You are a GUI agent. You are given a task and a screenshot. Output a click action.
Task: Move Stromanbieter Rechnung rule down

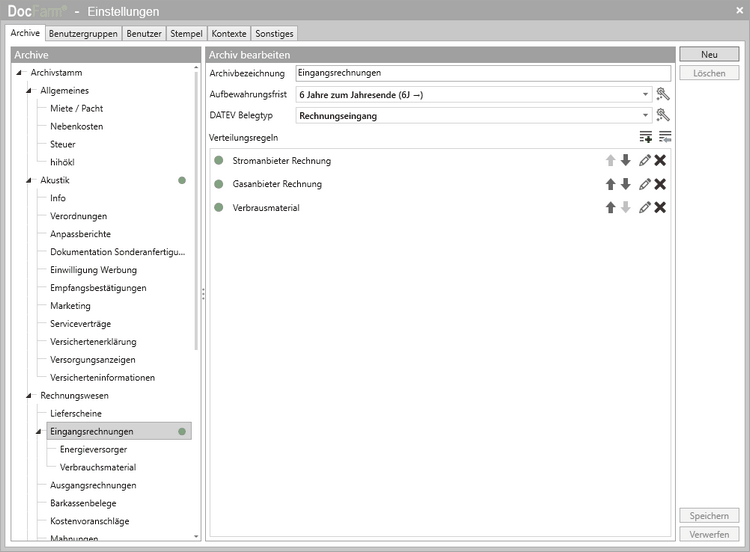(x=626, y=161)
